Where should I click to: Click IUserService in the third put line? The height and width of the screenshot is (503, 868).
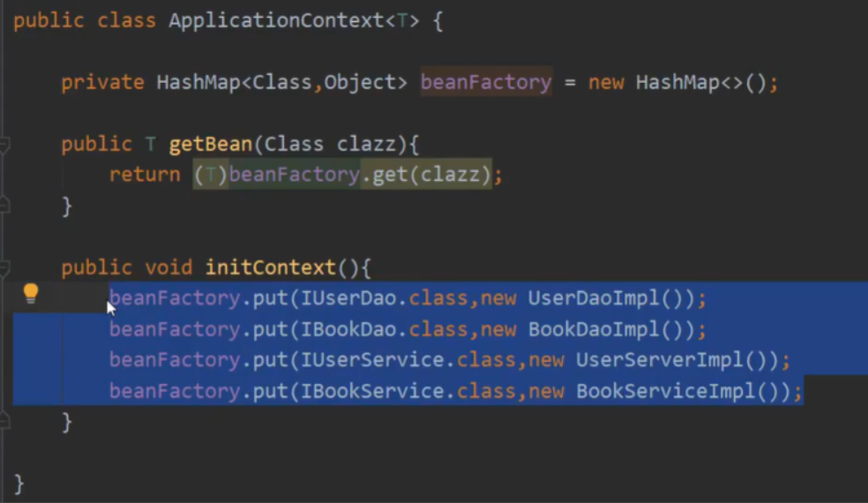[x=372, y=360]
